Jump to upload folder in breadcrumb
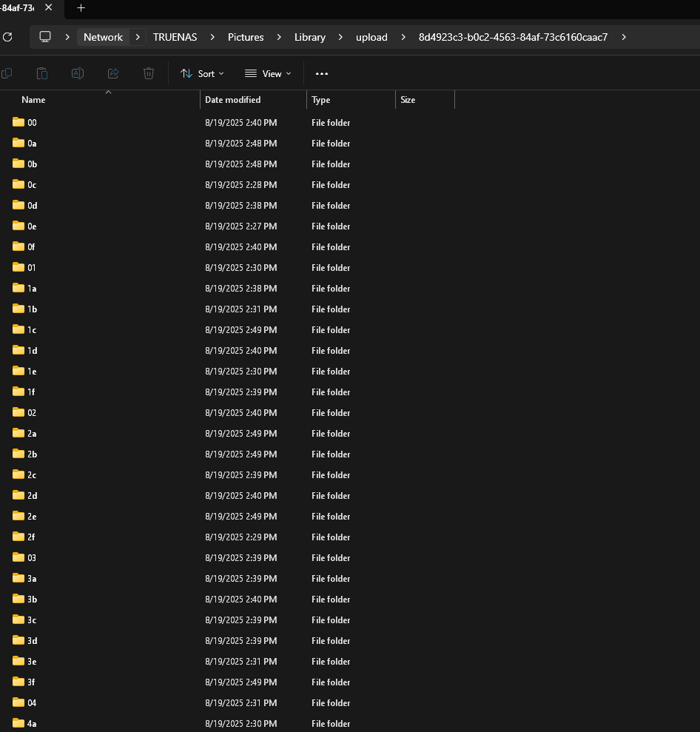 click(x=371, y=37)
